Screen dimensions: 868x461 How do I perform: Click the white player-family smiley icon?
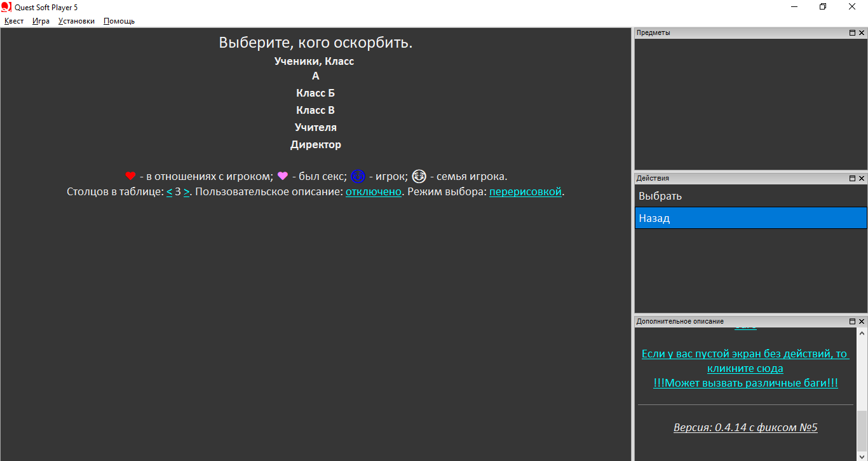(419, 176)
